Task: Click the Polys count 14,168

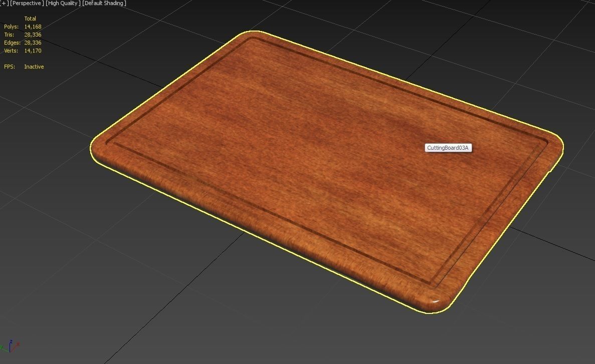Action: pyautogui.click(x=33, y=27)
